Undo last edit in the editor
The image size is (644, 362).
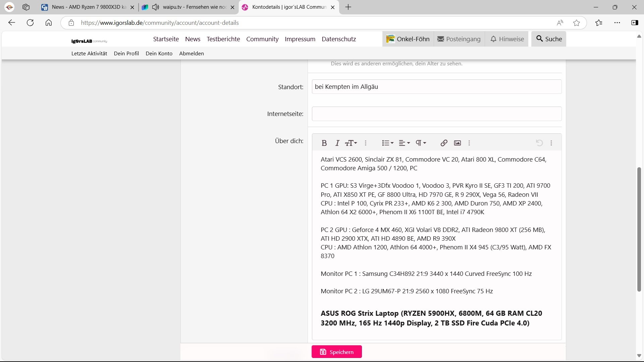click(x=539, y=143)
